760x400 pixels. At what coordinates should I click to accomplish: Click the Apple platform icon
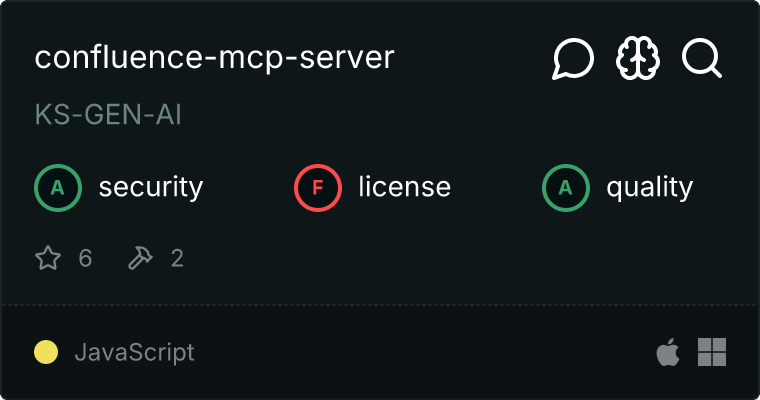[x=667, y=352]
